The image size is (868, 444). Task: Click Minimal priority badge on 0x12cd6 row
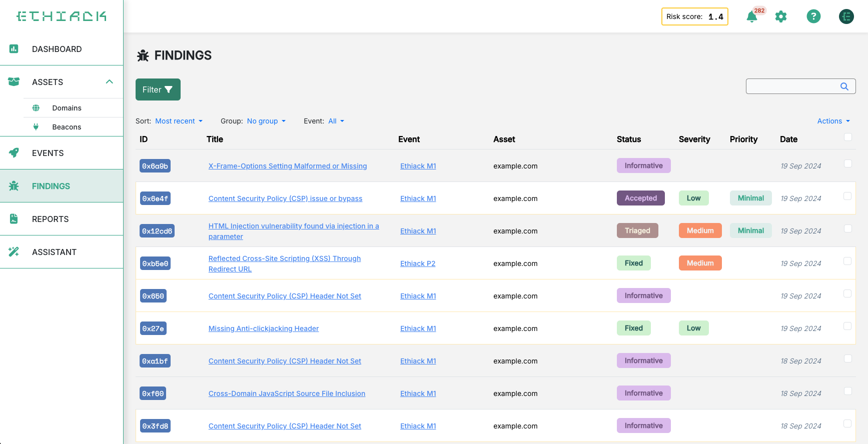click(x=750, y=230)
